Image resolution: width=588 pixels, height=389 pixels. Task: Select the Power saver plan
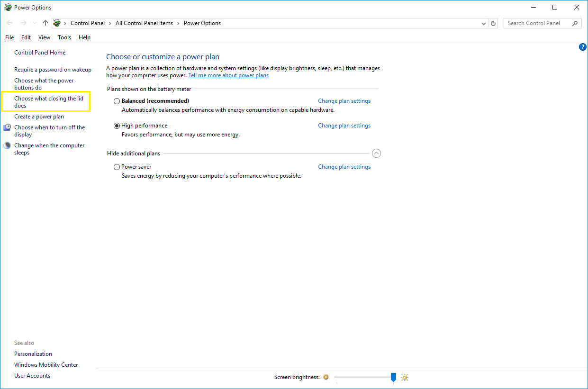[x=117, y=167]
